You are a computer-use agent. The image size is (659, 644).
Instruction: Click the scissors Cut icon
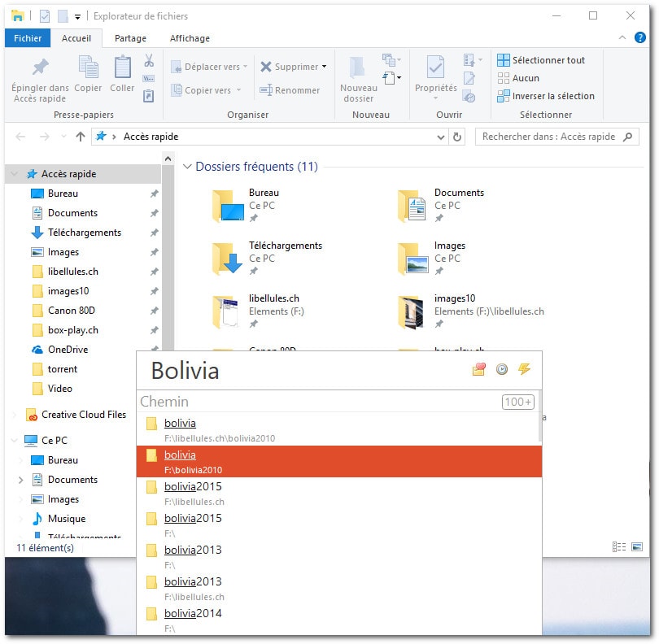click(x=149, y=60)
